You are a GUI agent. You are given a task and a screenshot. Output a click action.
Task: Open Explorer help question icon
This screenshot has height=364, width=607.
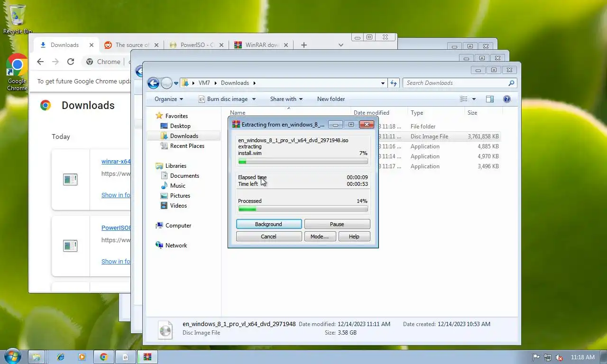tap(506, 99)
